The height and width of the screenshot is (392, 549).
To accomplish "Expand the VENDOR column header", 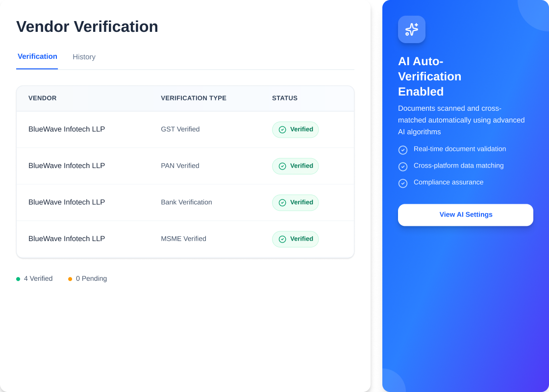I will (43, 98).
